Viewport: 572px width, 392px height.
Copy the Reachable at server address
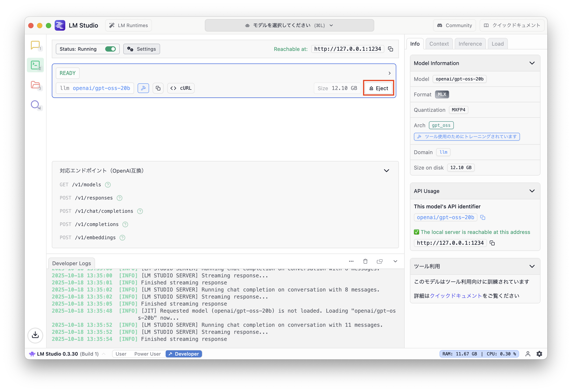(x=391, y=49)
